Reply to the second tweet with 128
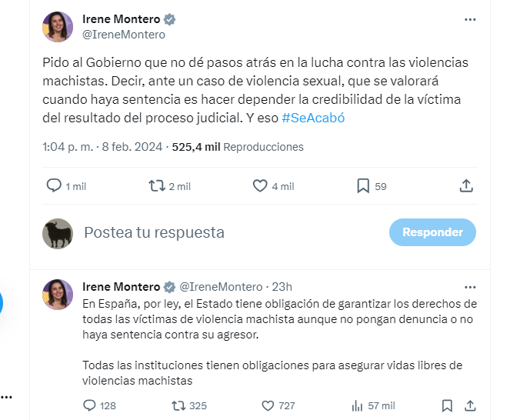 89,405
